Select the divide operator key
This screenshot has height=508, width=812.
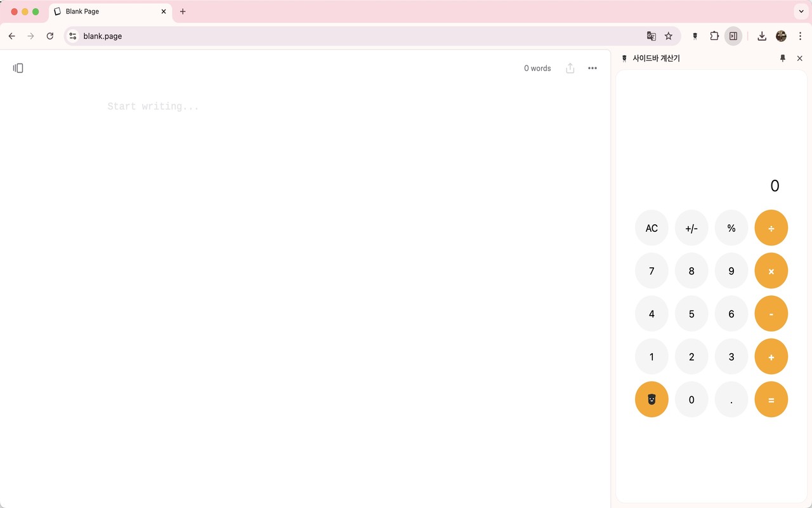771,228
